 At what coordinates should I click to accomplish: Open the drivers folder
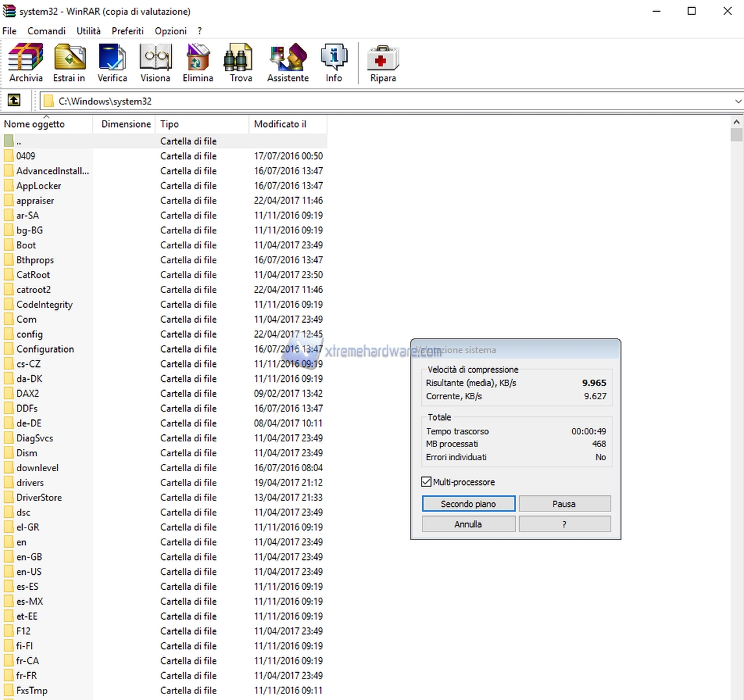[31, 482]
